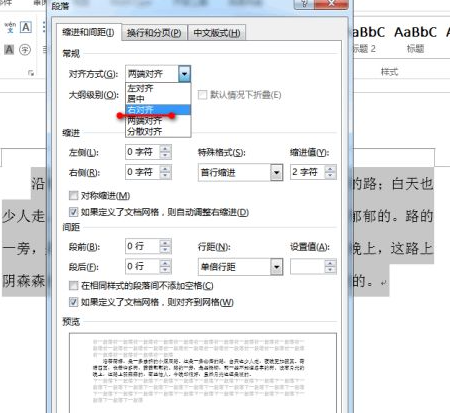This screenshot has width=450, height=413.
Task: Toggle the 对齐方式 dropdown arrow
Action: [184, 74]
